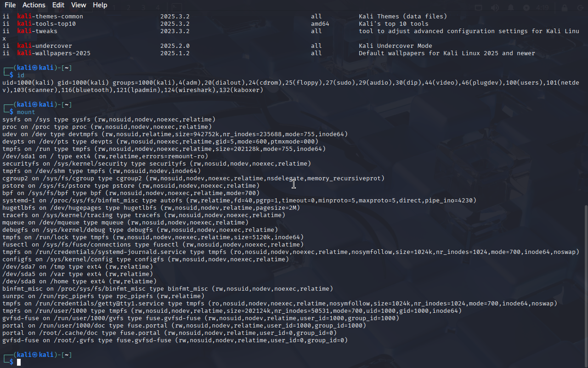This screenshot has width=588, height=368.
Task: Click the 'pstore on /sys/fs/pstore' line
Action: tap(131, 186)
